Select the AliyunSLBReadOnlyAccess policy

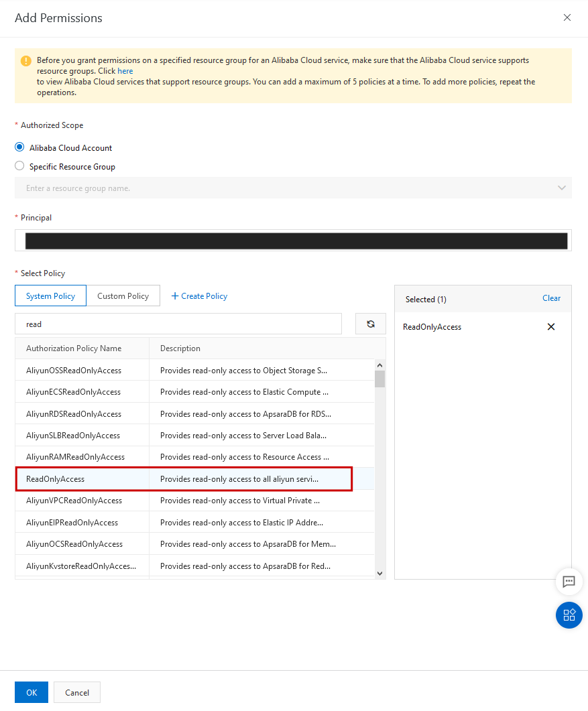[x=73, y=436]
